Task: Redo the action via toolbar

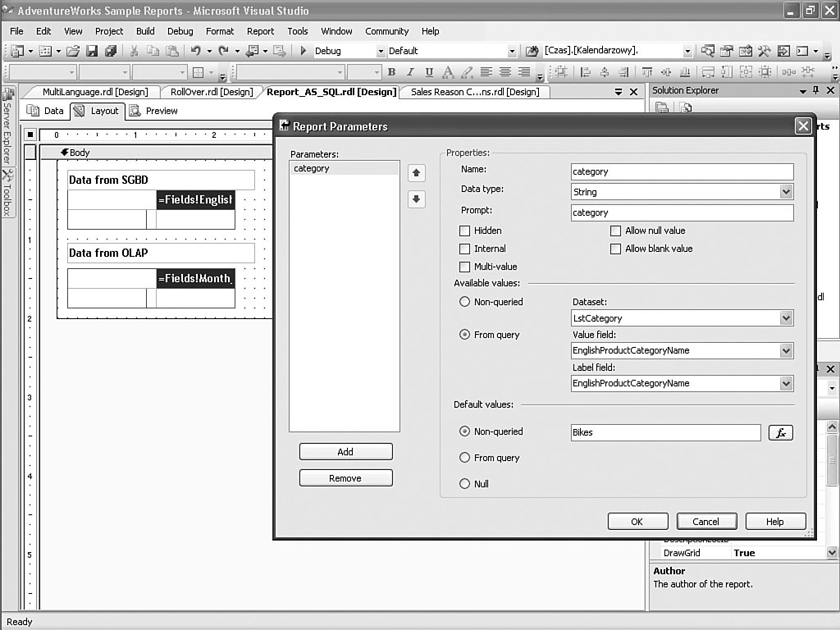Action: coord(223,51)
